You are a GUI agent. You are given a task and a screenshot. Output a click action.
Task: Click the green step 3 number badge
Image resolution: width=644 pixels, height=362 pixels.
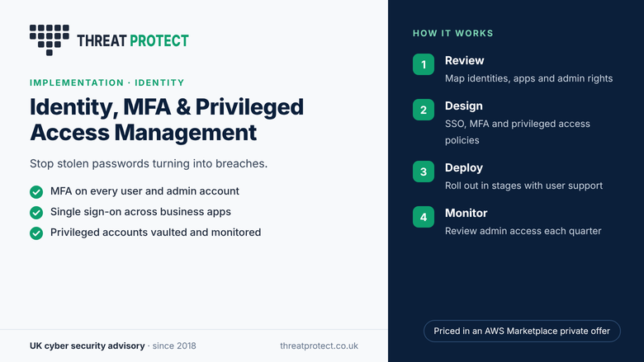(x=424, y=172)
